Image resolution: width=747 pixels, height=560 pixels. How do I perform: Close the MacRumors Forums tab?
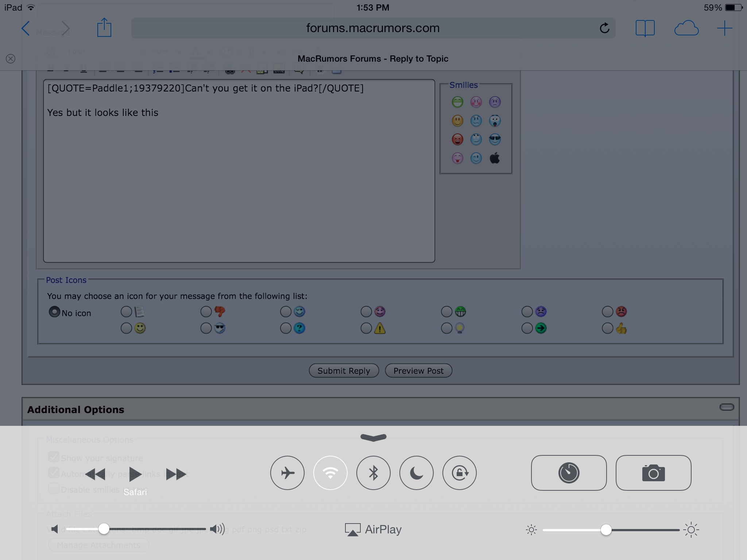pos(11,59)
